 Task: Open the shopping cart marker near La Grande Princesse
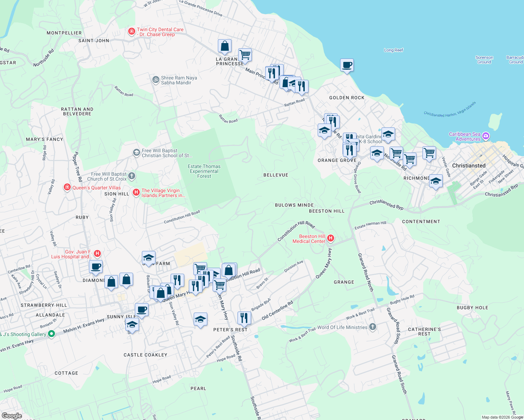pyautogui.click(x=245, y=55)
